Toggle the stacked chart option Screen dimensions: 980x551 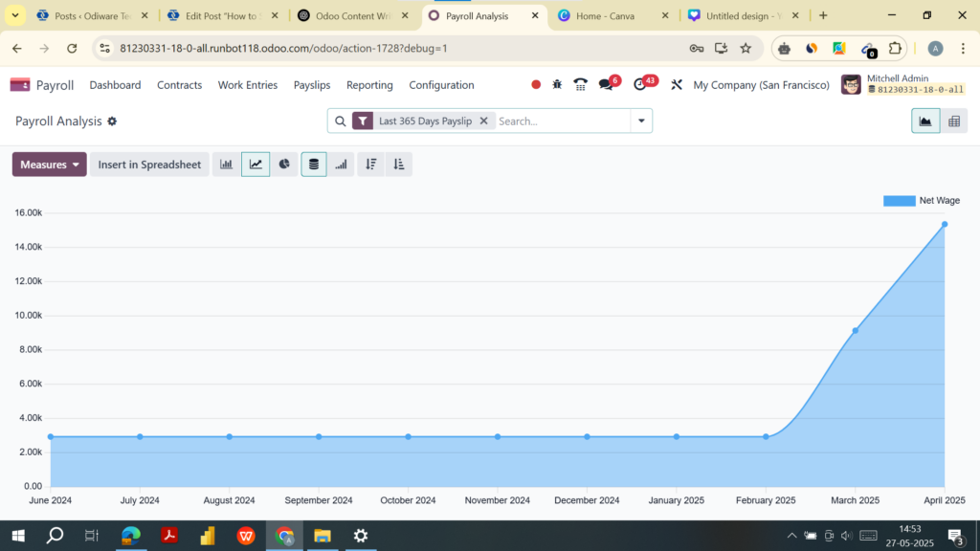click(x=313, y=164)
